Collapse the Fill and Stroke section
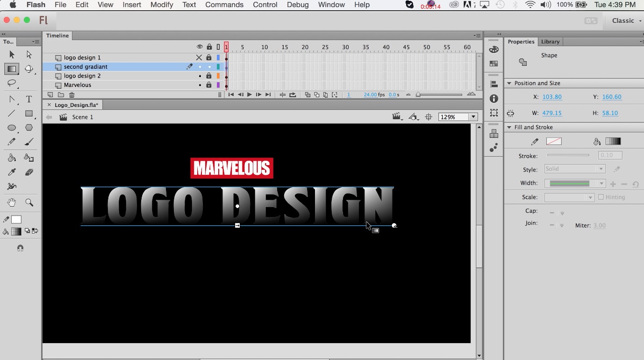The image size is (644, 360). (509, 127)
